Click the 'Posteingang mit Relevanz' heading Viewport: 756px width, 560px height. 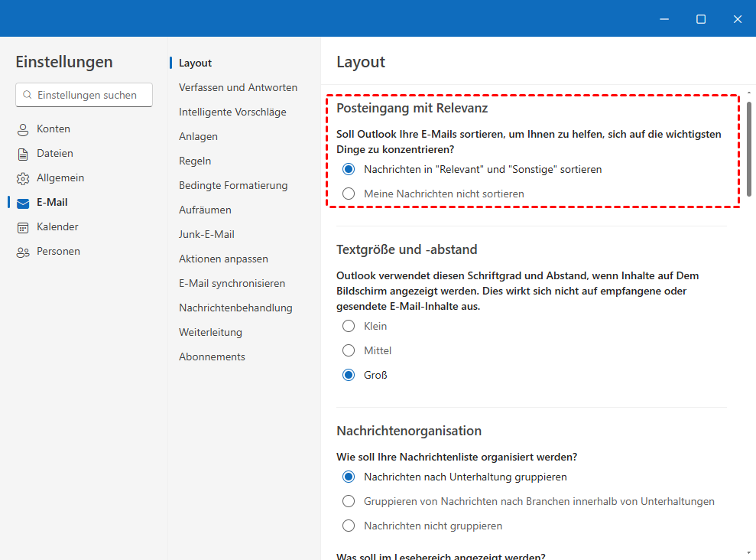412,108
